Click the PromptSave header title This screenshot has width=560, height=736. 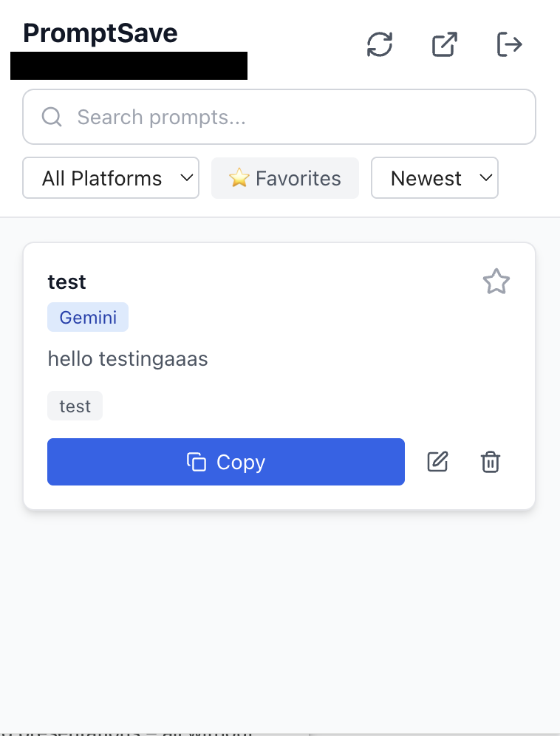[x=100, y=33]
